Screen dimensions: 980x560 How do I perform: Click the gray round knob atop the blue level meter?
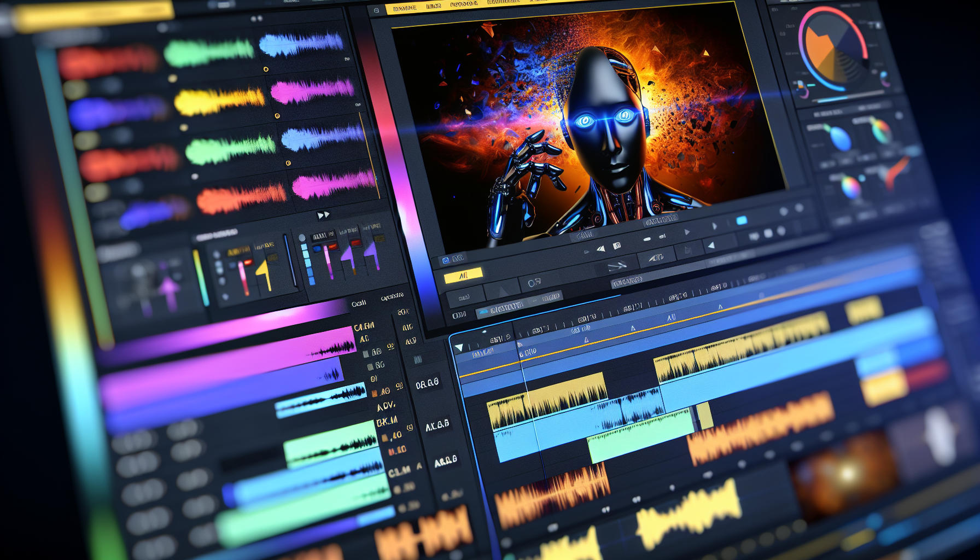(302, 238)
